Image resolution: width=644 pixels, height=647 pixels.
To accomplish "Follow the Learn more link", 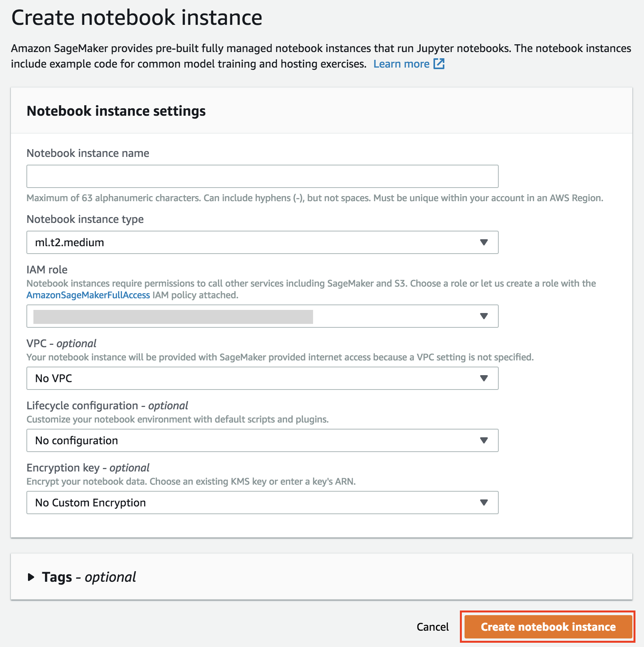I will click(x=401, y=64).
